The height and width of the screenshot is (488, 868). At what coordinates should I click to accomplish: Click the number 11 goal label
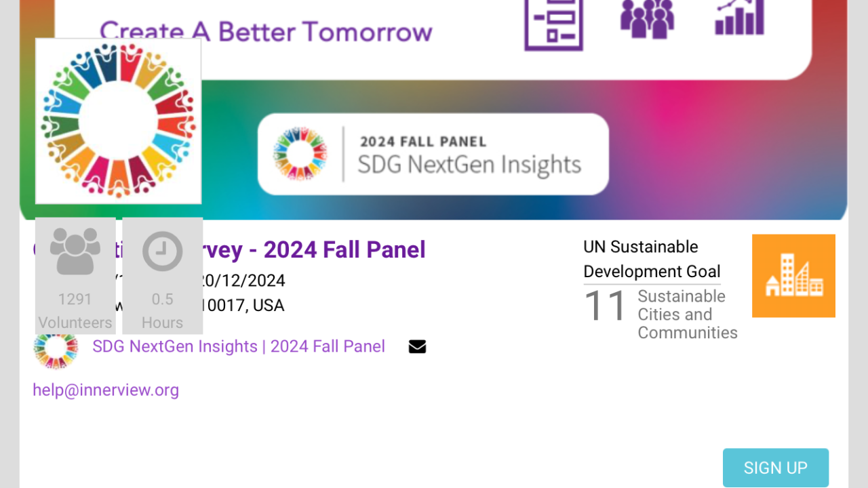[x=605, y=306]
